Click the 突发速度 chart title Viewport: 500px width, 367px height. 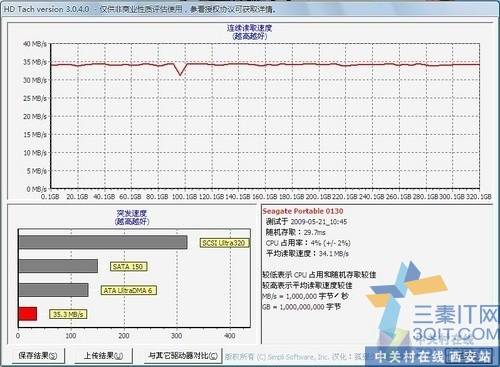(132, 213)
